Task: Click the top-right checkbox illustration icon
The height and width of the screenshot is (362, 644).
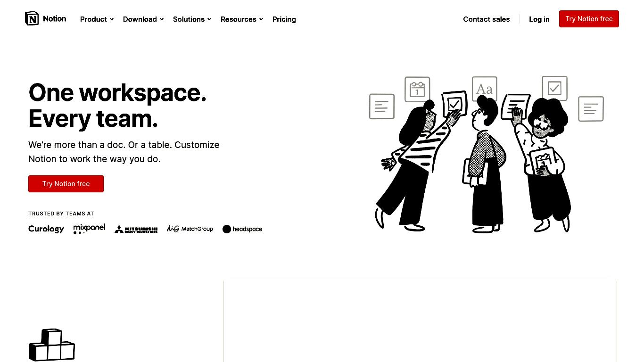Action: click(554, 88)
